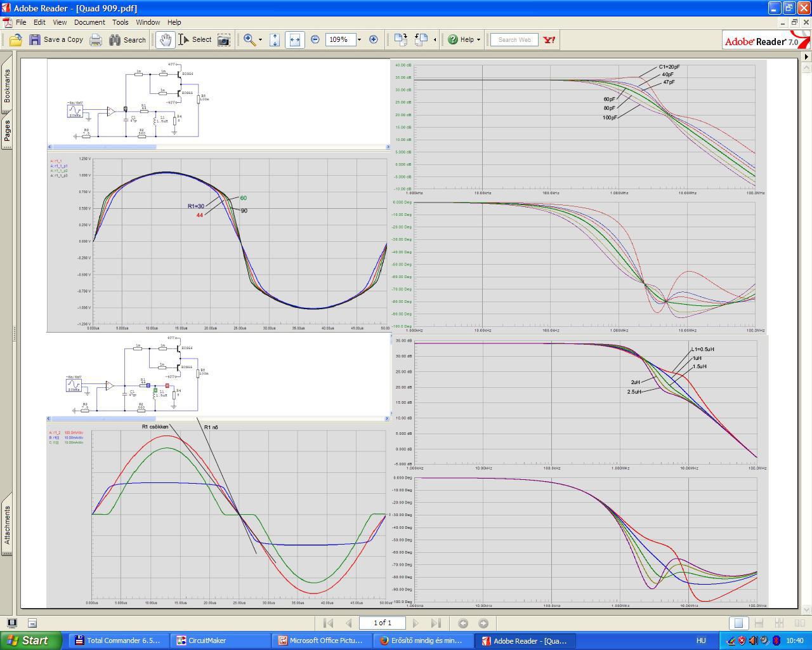
Task: Open the Help dropdown arrow
Action: tap(478, 40)
